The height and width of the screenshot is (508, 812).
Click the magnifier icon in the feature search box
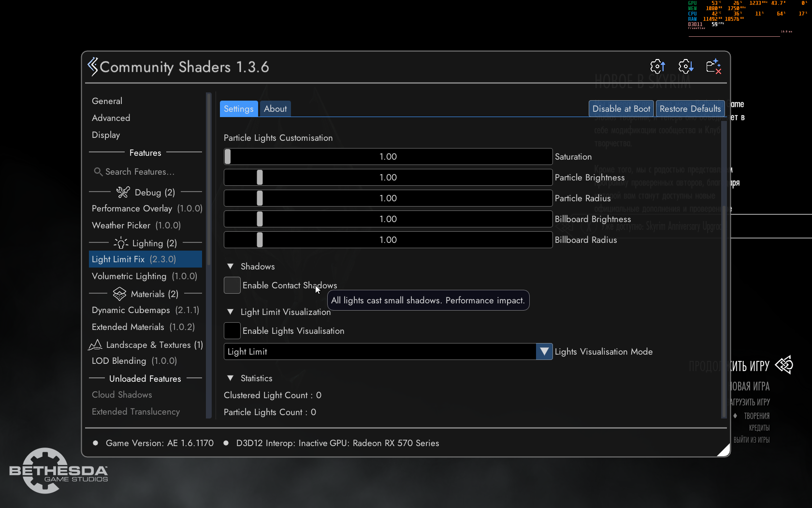pyautogui.click(x=98, y=172)
